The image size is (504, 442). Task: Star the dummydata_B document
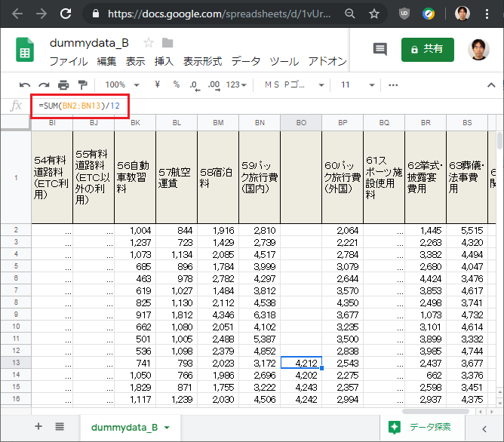(149, 43)
